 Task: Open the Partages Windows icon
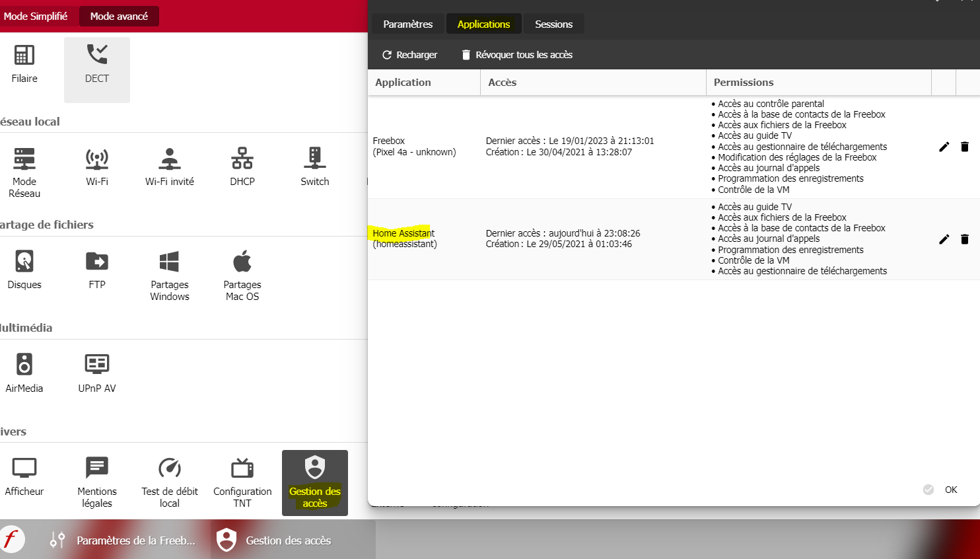(x=170, y=276)
